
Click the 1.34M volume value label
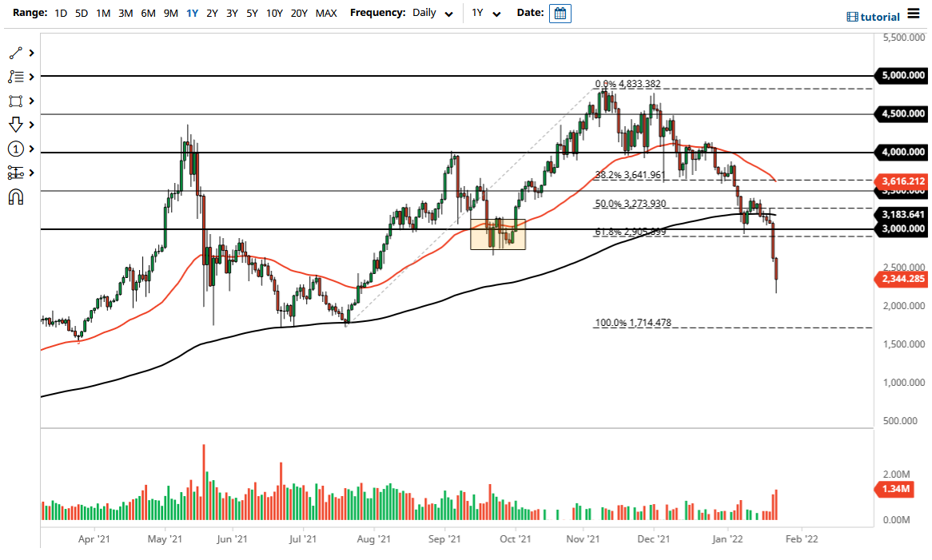pos(897,488)
